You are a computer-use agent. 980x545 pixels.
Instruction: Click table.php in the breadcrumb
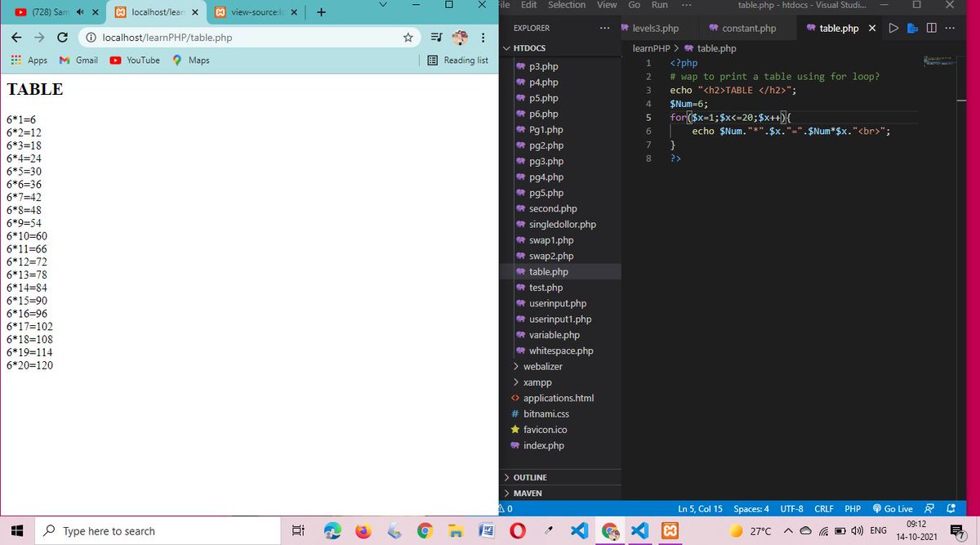(x=710, y=48)
